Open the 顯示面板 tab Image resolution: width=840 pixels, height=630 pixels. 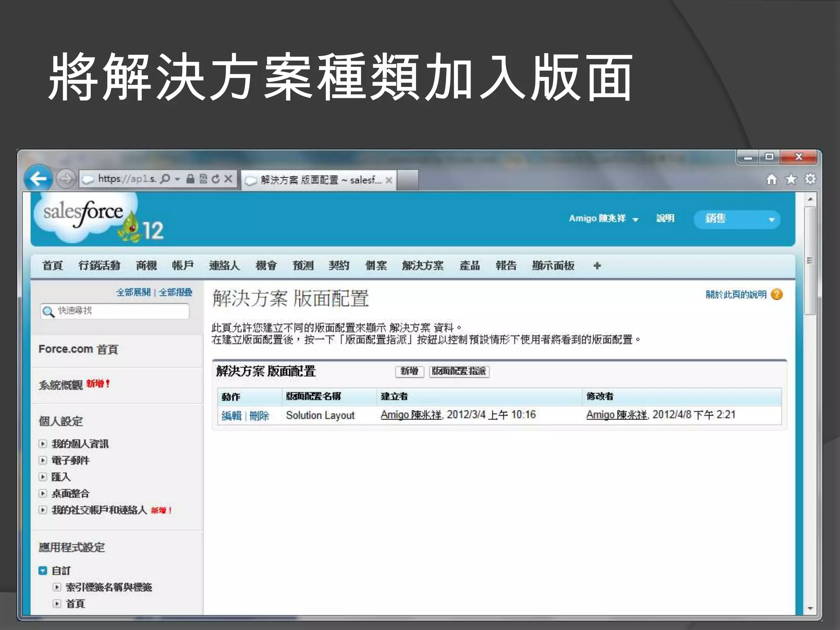click(x=553, y=266)
